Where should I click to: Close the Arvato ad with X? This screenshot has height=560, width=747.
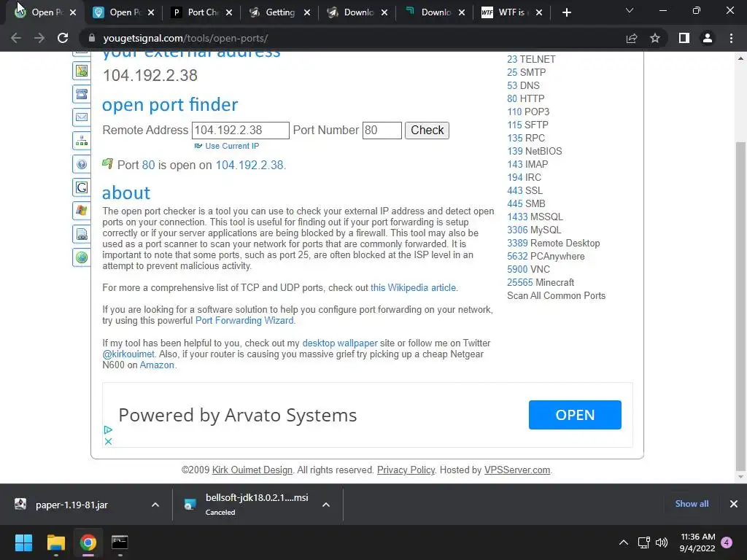pos(108,441)
